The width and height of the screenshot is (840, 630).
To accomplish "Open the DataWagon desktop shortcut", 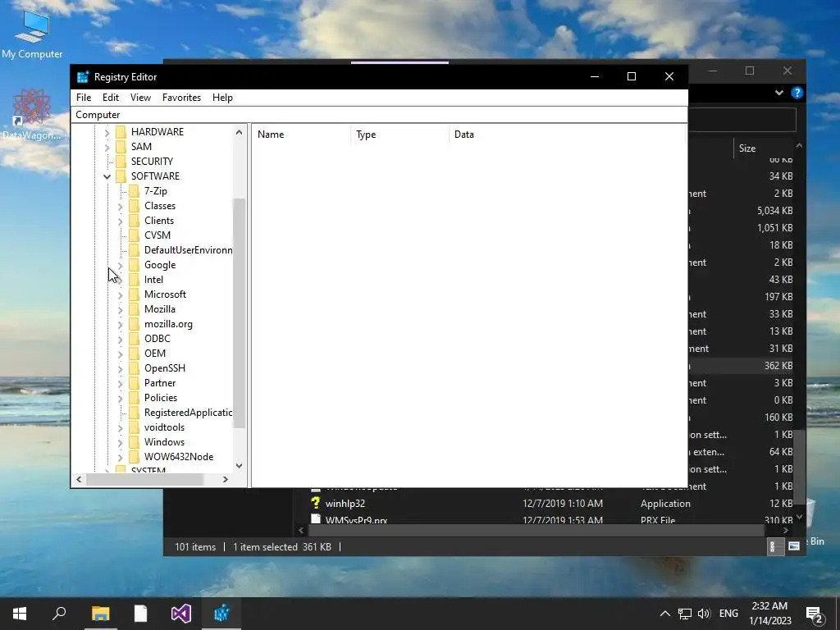I will (x=32, y=115).
